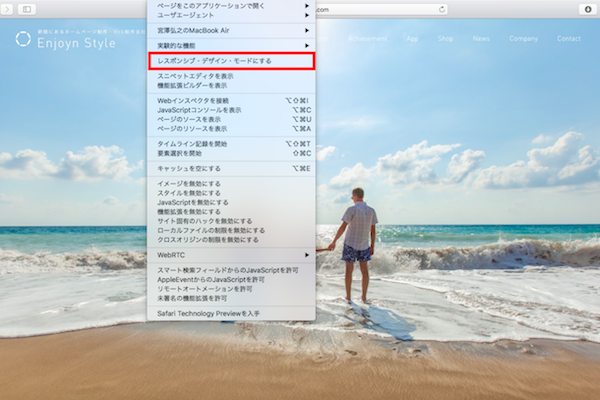
Task: Click the Enjoyn Style circular logo
Action: [x=24, y=40]
